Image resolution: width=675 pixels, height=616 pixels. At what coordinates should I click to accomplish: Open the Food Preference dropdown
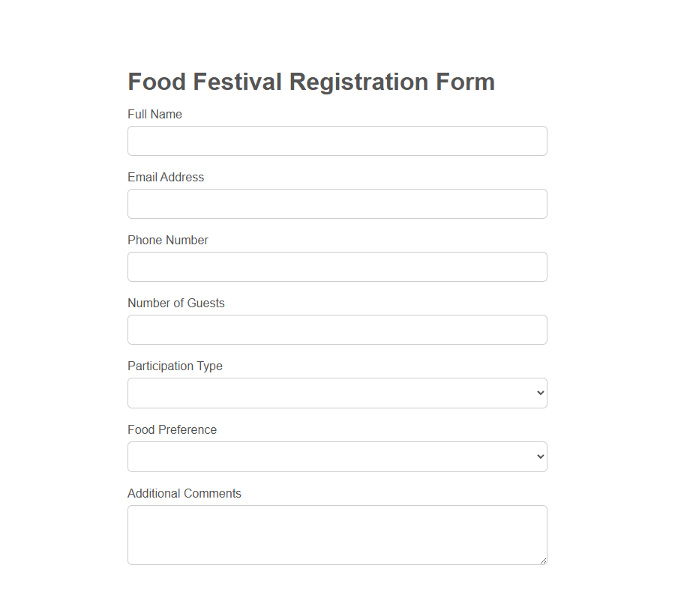(337, 456)
